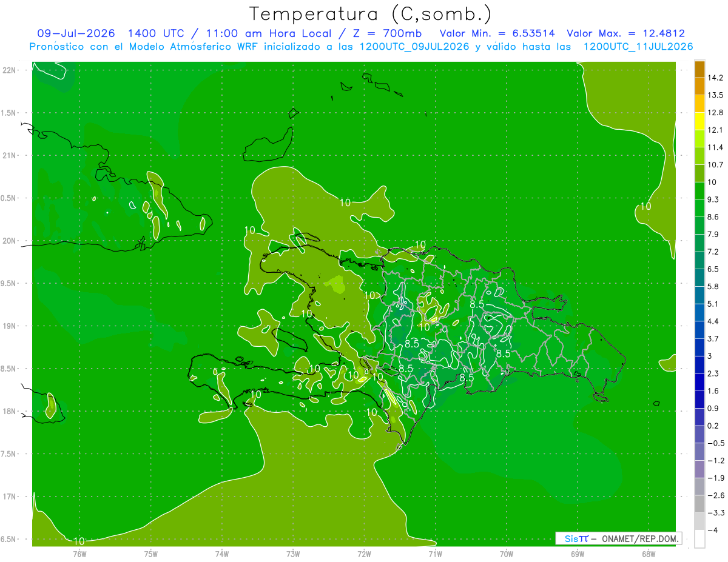Click the "12.1" color scale label
Viewport: 728px width, 562px height.
click(715, 130)
